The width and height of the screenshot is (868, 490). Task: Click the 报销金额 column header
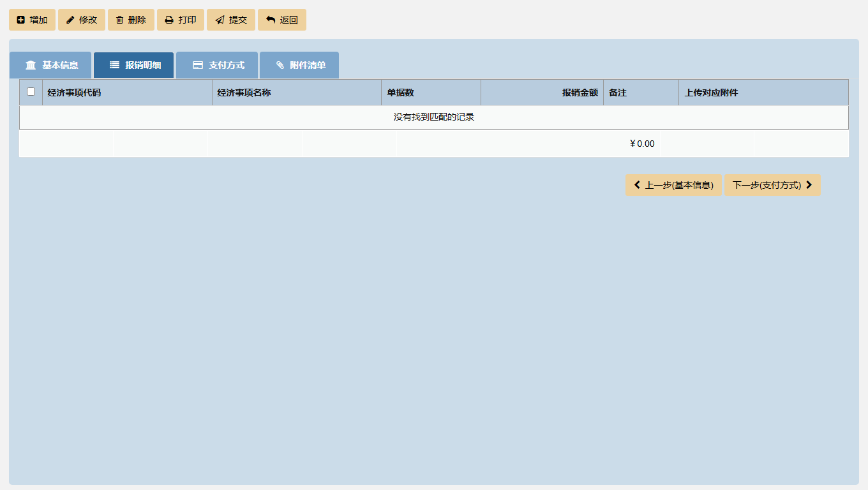pos(542,93)
